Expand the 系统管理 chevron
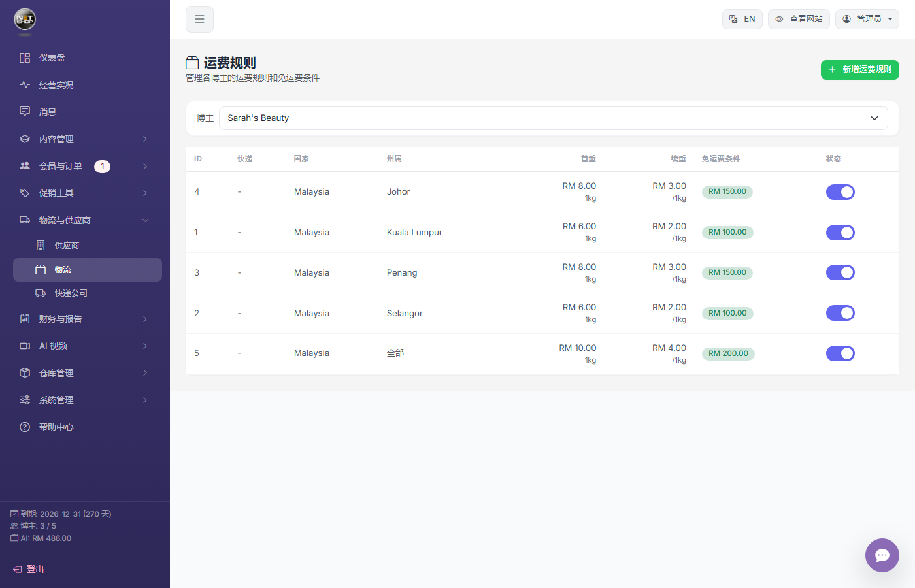Screen dimensions: 915x588 145,400
